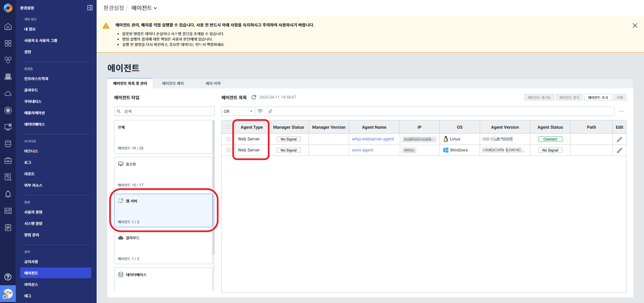Image resolution: width=644 pixels, height=303 pixels.
Task: Open the three-dot more options menu
Action: tap(622, 111)
